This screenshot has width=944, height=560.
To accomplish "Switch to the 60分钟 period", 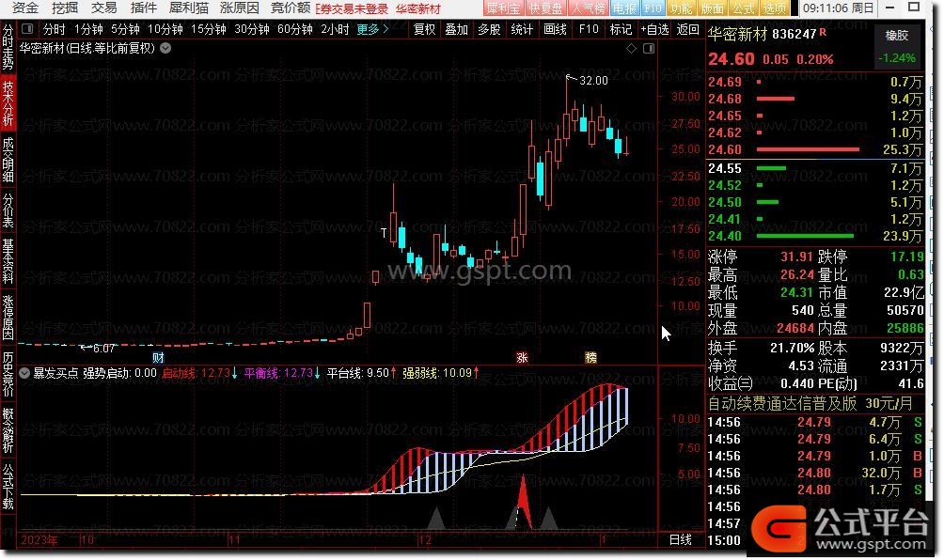I will pos(295,29).
